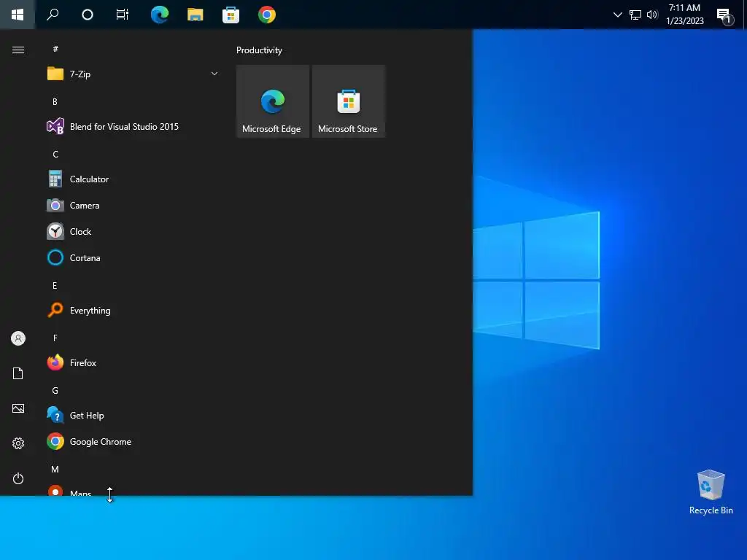Open the user account icon

(x=18, y=338)
